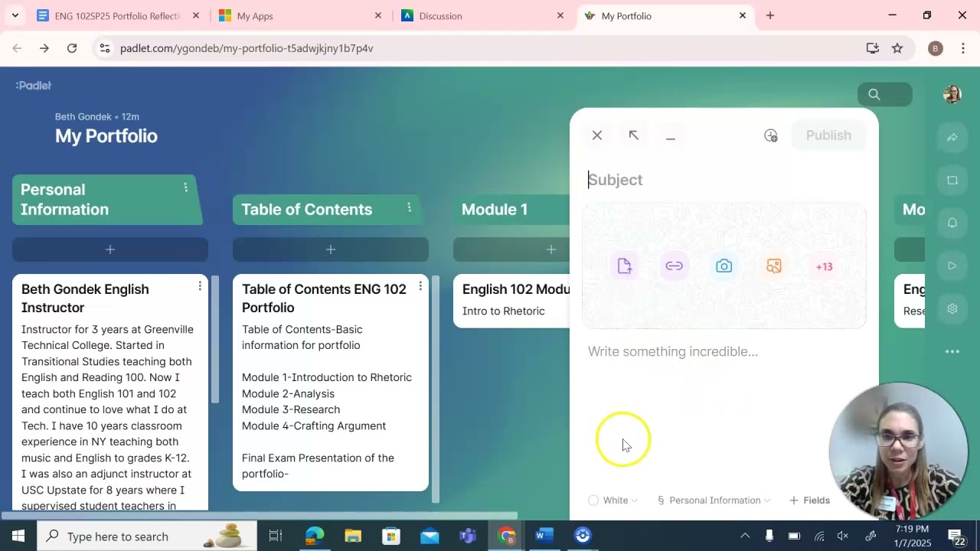This screenshot has height=551, width=980.
Task: Minimize the post composer draft
Action: pos(671,135)
